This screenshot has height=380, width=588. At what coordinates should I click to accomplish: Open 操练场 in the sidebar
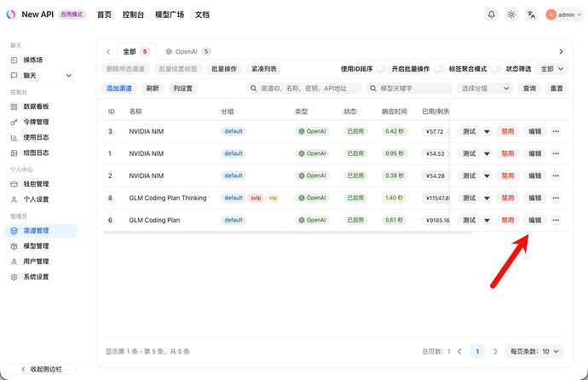click(41, 60)
